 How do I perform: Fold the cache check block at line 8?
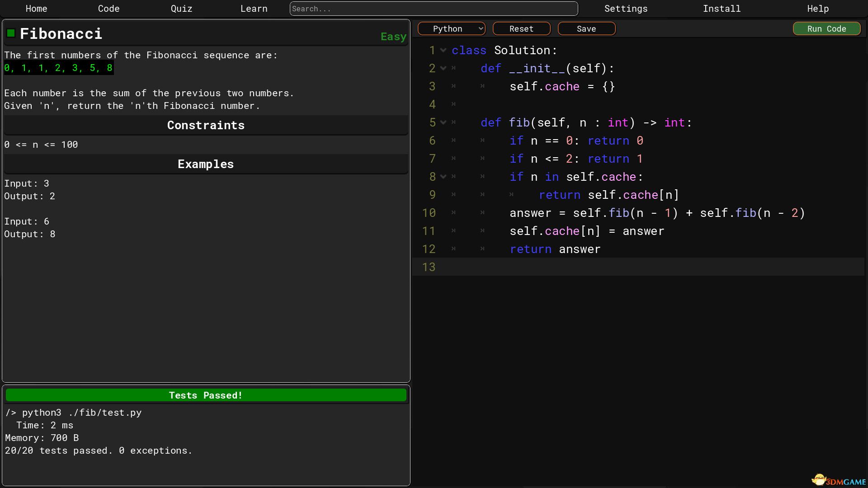[x=443, y=177]
